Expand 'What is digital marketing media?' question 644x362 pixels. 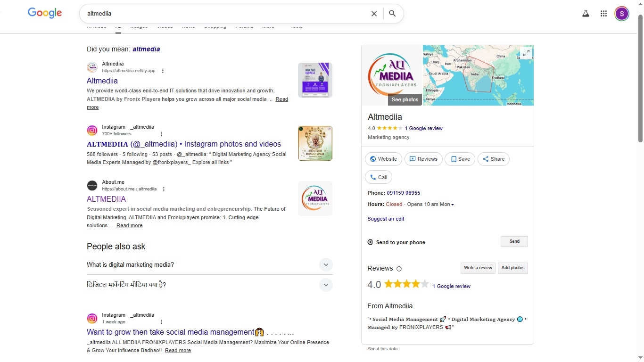coord(326,264)
